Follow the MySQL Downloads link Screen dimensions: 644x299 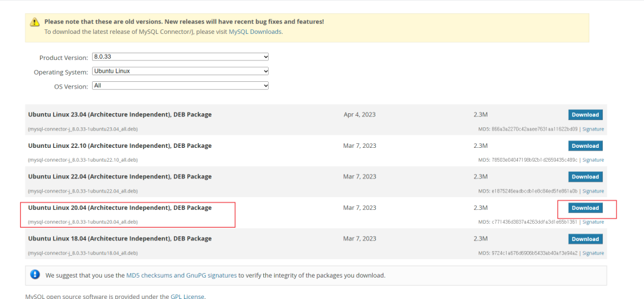(x=255, y=31)
